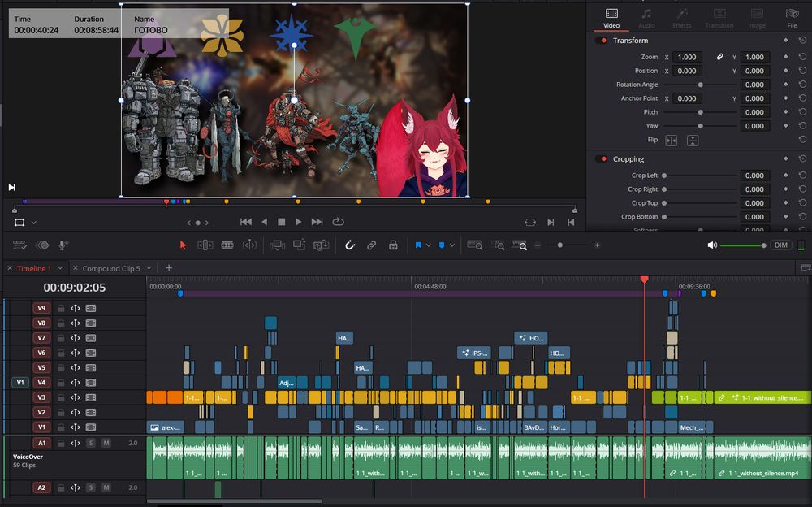
Task: Lock the V9 video track
Action: coord(61,309)
